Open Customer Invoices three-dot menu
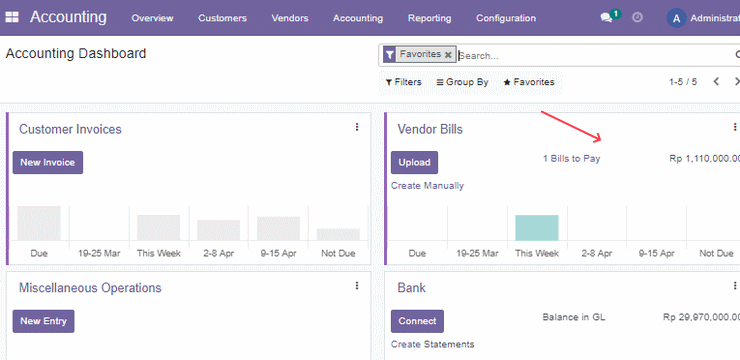 click(x=357, y=126)
